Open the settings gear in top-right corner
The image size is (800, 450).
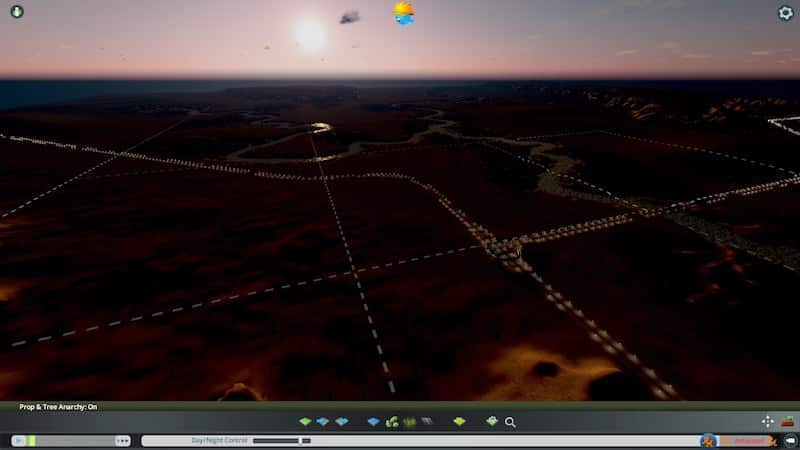(x=785, y=13)
